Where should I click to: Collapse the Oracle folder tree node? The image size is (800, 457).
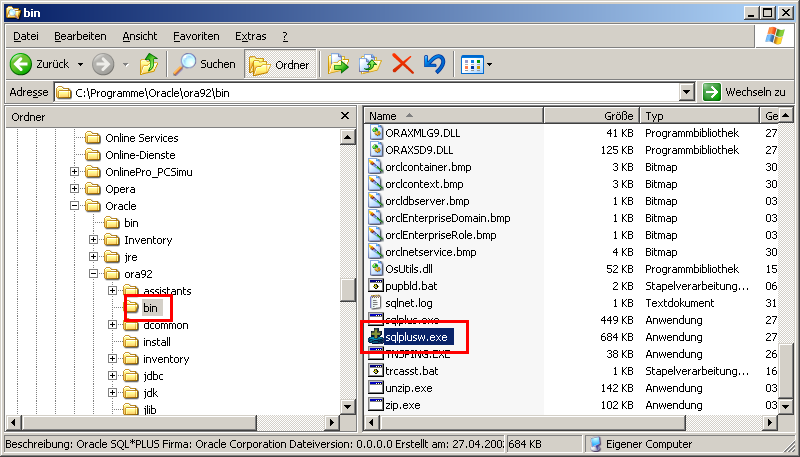pyautogui.click(x=75, y=206)
